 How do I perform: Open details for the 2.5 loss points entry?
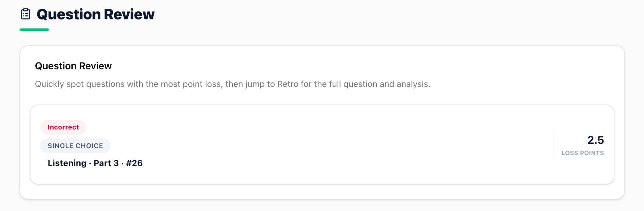tap(595, 140)
